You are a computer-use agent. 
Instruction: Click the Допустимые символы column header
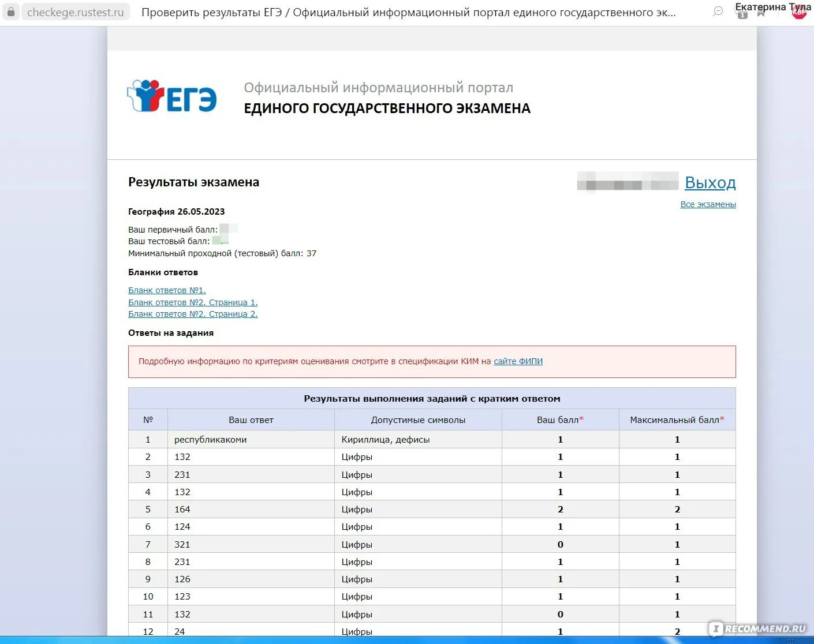tap(418, 420)
